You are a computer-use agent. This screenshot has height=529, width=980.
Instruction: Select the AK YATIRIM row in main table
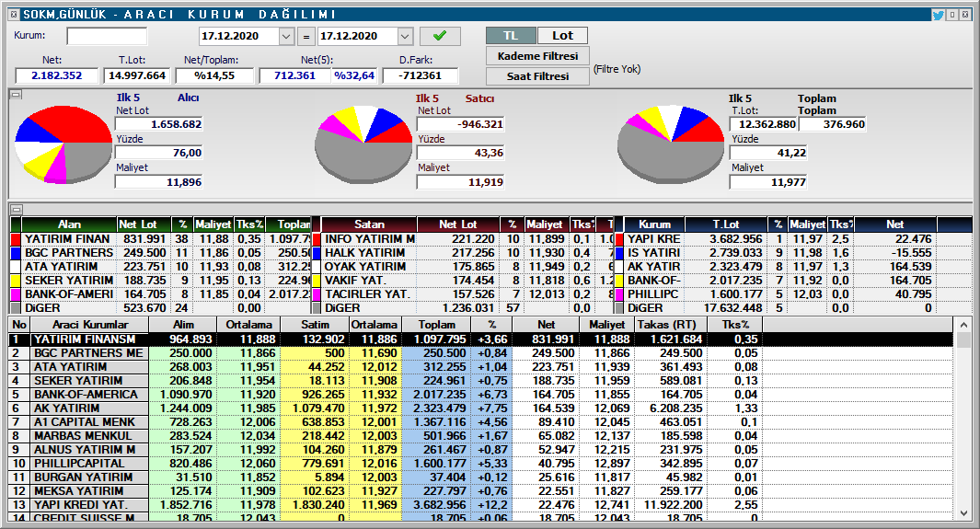[x=481, y=408]
